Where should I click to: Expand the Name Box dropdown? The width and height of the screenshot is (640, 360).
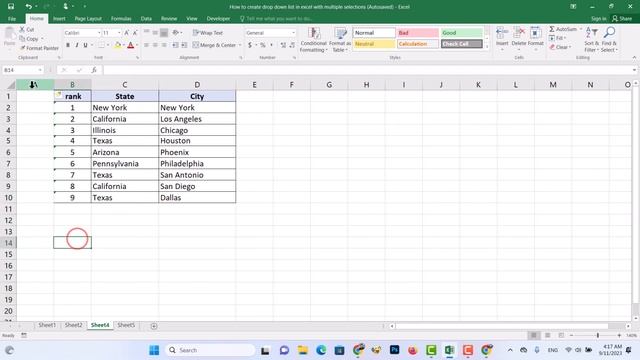click(40, 70)
